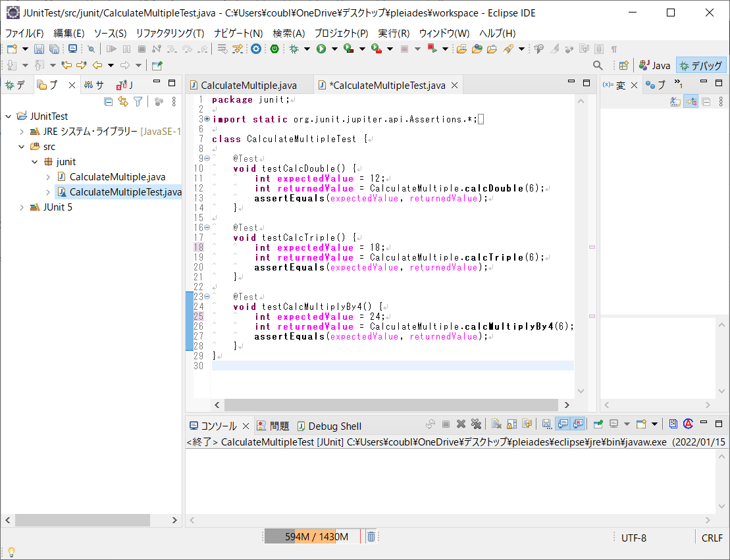Image resolution: width=730 pixels, height=560 pixels.
Task: Open the リファクタリング(T) menu
Action: point(170,33)
